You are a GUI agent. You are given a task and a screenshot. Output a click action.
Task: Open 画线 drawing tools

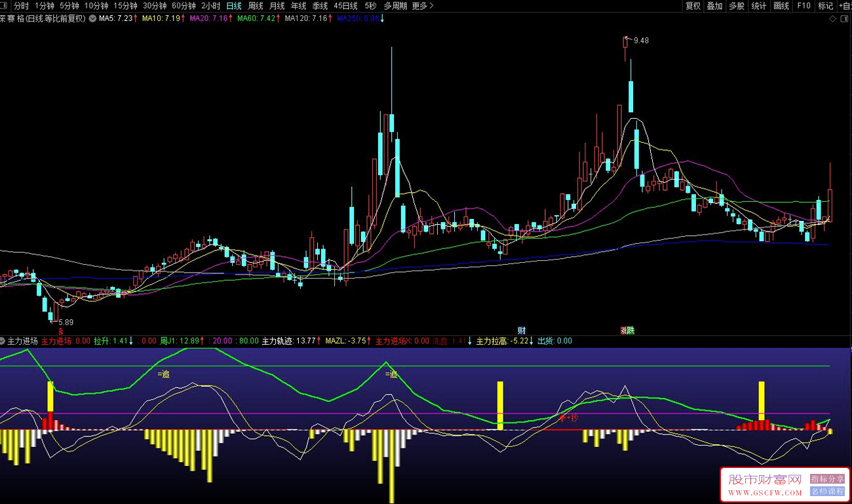(781, 6)
